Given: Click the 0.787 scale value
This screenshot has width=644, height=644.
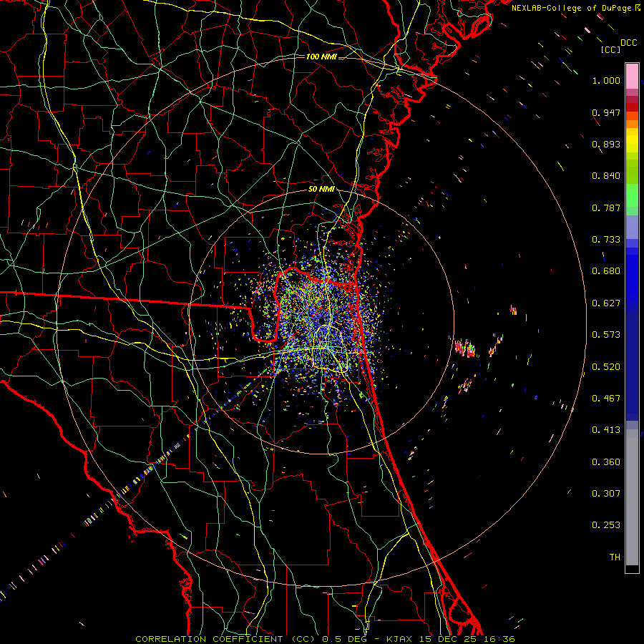Looking at the screenshot, I should [x=606, y=208].
